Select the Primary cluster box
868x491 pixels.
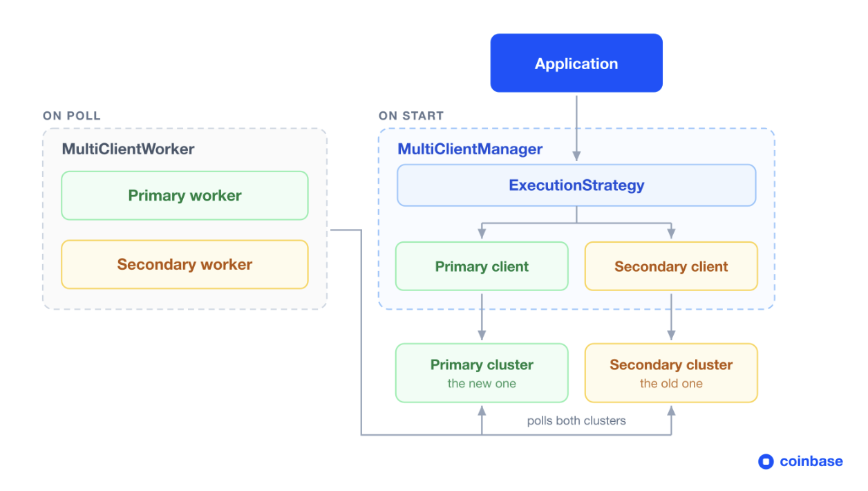click(482, 373)
